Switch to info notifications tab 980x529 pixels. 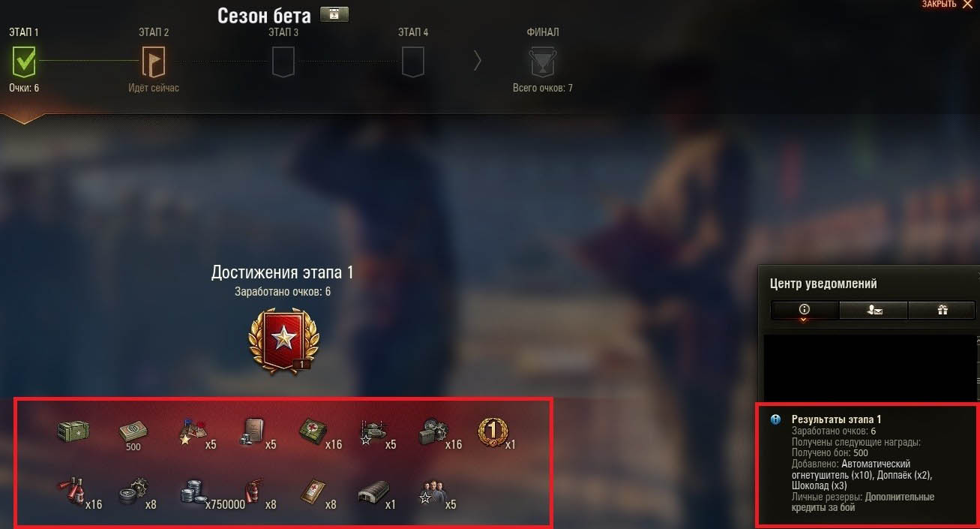tap(805, 310)
